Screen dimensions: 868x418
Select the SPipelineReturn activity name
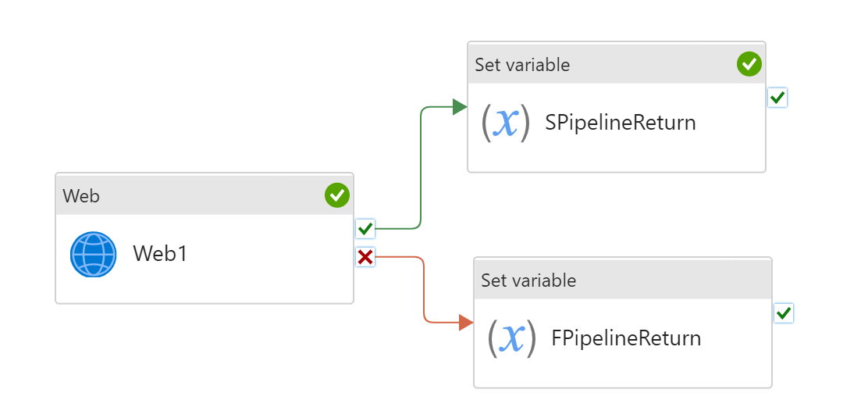point(620,123)
